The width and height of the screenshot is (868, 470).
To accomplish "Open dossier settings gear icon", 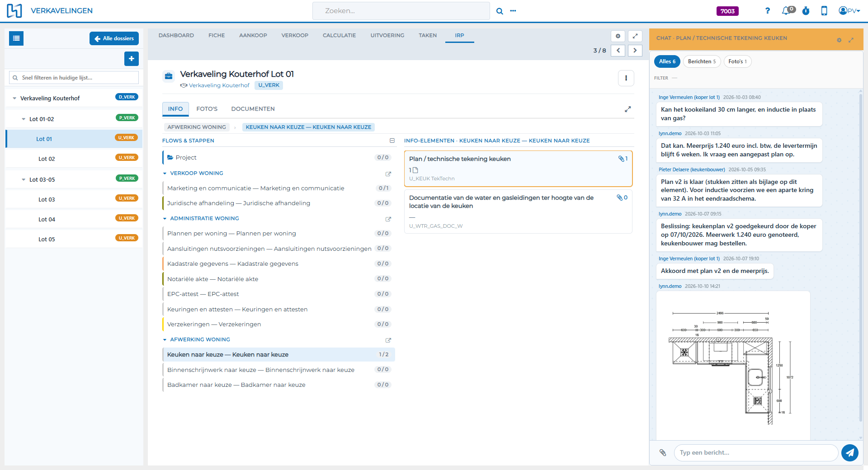I will [618, 36].
